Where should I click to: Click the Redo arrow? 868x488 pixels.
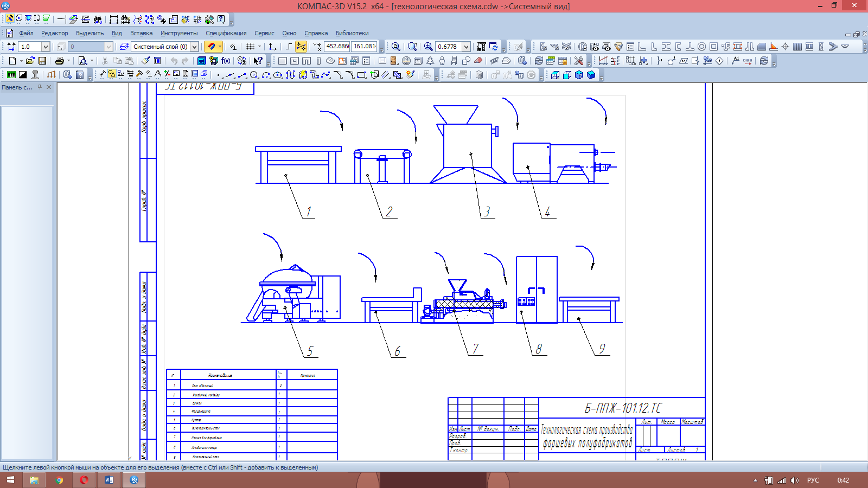pos(185,61)
